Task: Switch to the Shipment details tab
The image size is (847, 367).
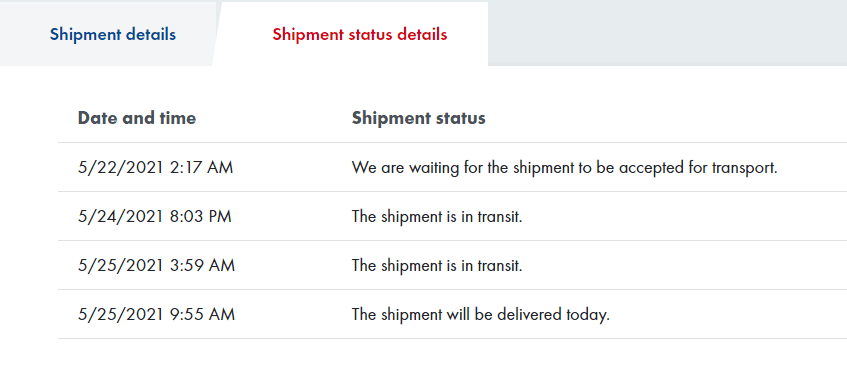Action: point(112,34)
